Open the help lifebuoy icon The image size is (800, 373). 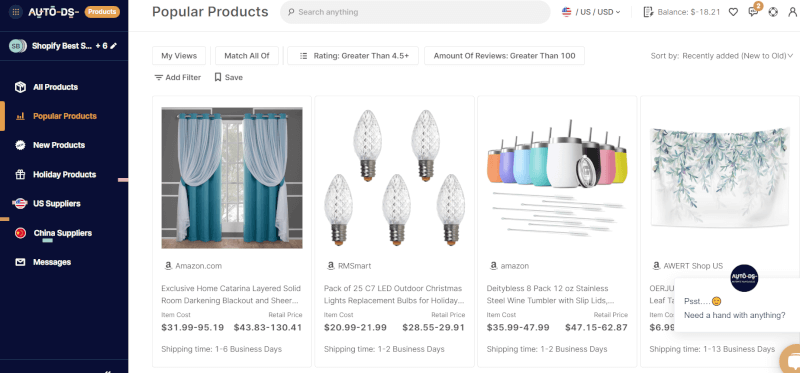click(773, 12)
